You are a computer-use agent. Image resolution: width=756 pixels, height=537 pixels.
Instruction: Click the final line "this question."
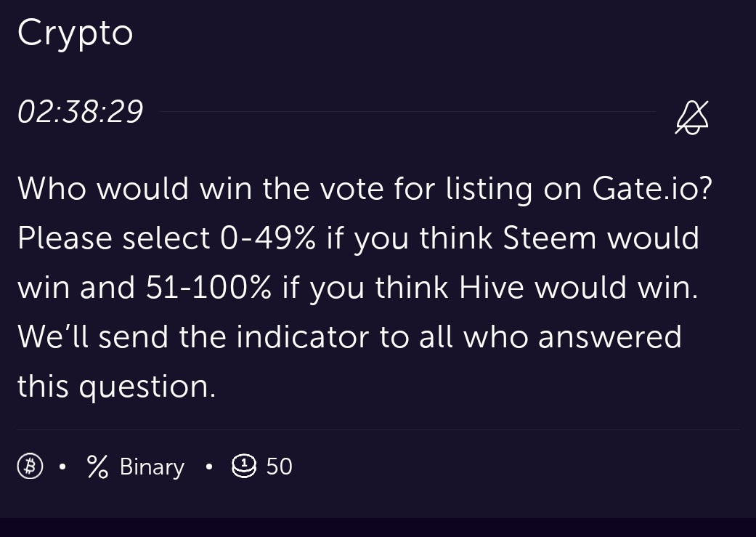[x=116, y=387]
